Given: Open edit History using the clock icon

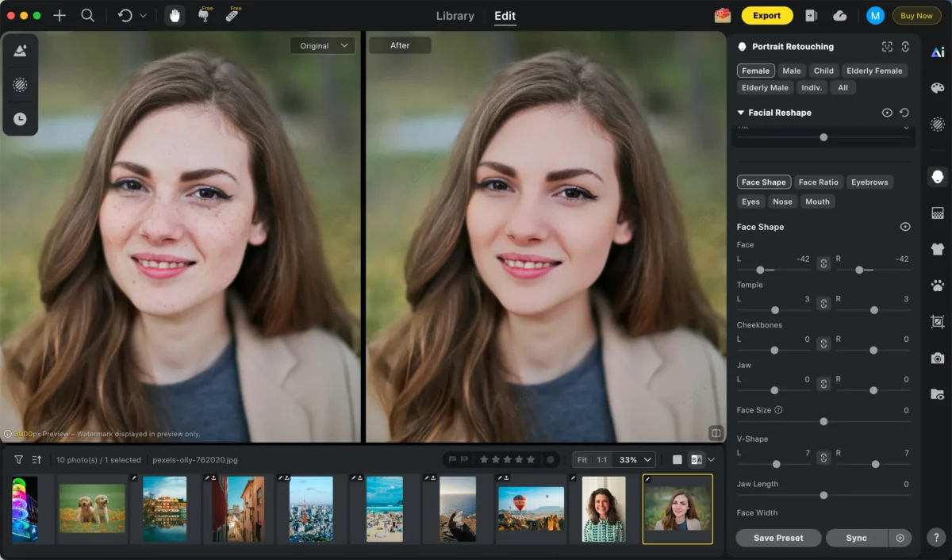Looking at the screenshot, I should tap(20, 119).
